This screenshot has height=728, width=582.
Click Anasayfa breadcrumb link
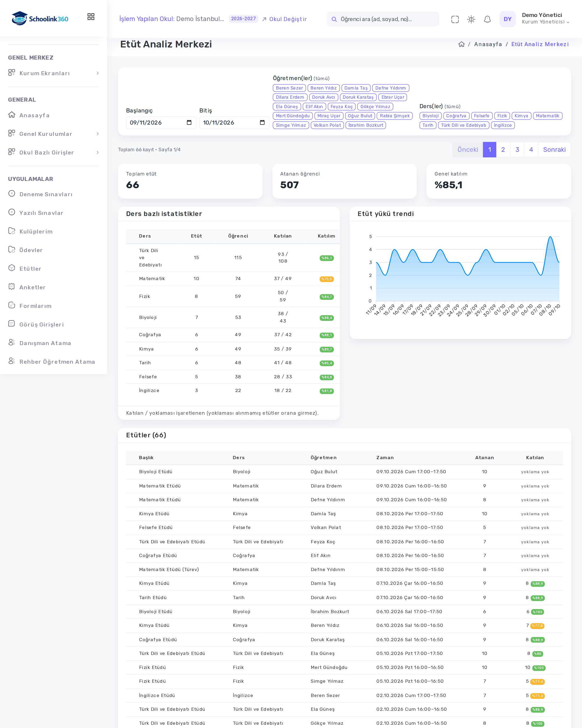(x=488, y=44)
